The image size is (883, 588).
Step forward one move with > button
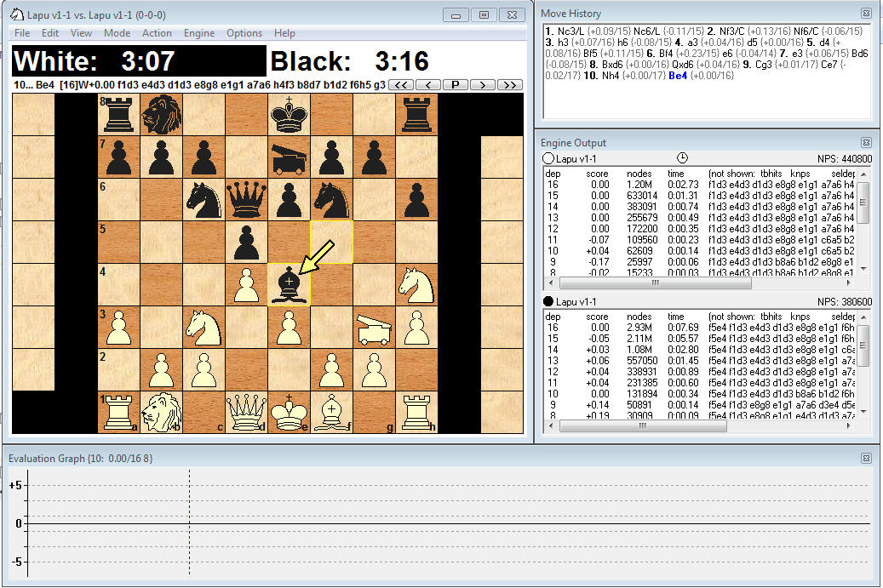tap(483, 84)
